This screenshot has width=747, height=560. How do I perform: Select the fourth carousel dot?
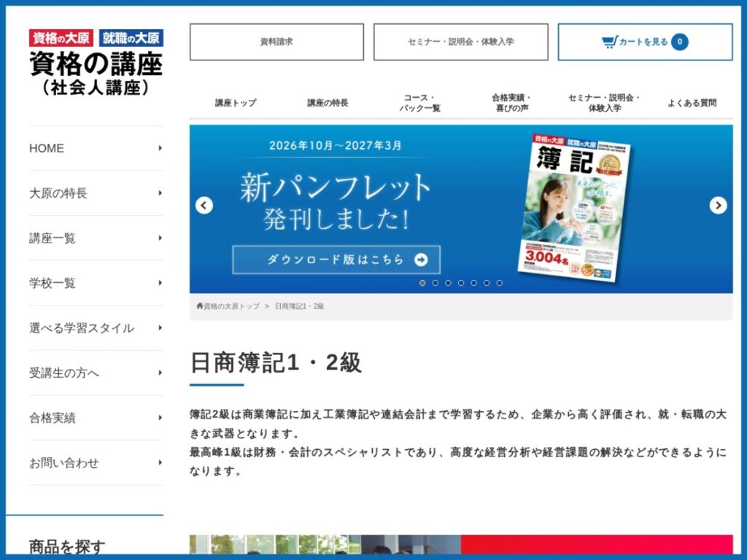[x=461, y=283]
